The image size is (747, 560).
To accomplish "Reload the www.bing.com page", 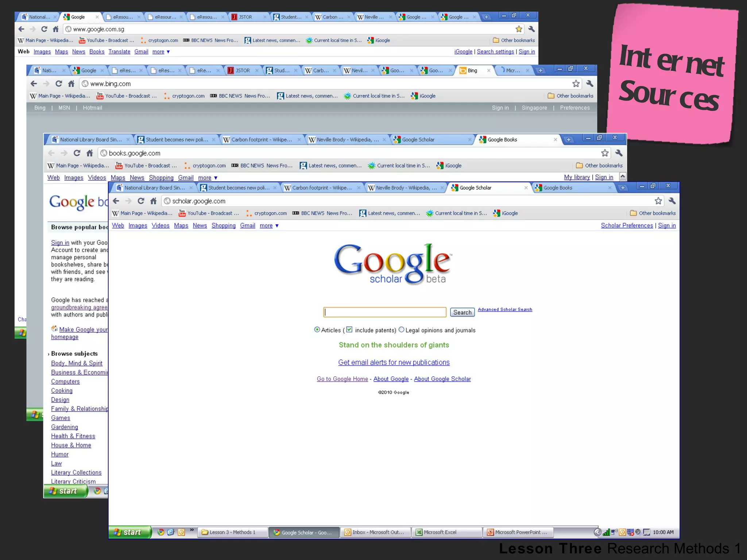I will point(59,84).
